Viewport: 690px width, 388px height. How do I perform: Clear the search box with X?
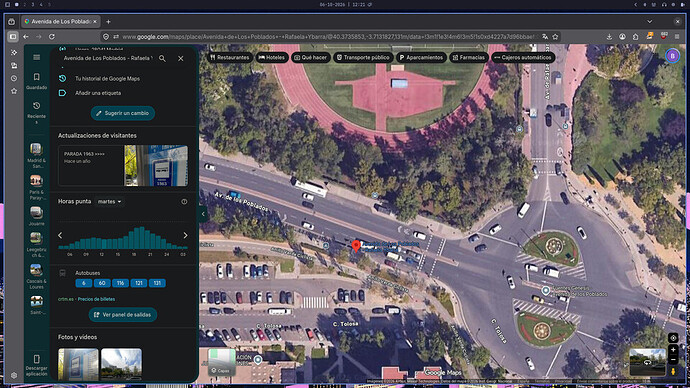(x=181, y=58)
